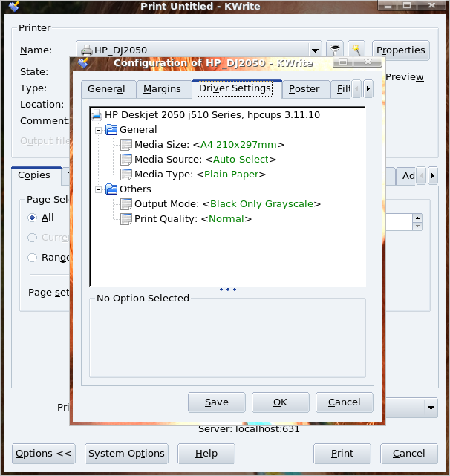Open the Poster tab
Viewport: 450px width, 476px height.
[x=306, y=89]
